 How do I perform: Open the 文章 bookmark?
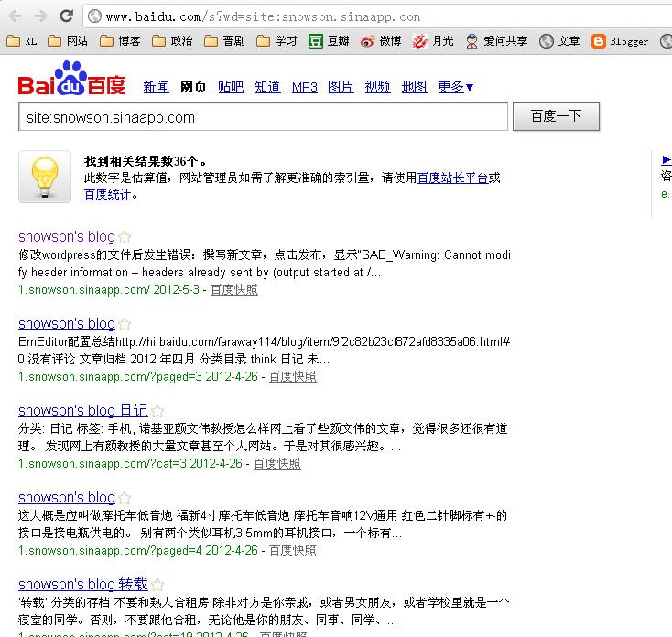tap(559, 41)
